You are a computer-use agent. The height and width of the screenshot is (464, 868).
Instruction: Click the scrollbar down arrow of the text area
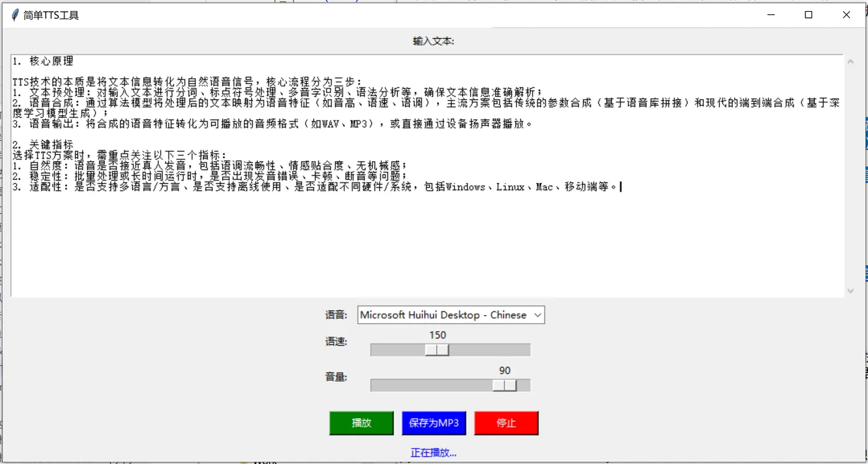(850, 290)
